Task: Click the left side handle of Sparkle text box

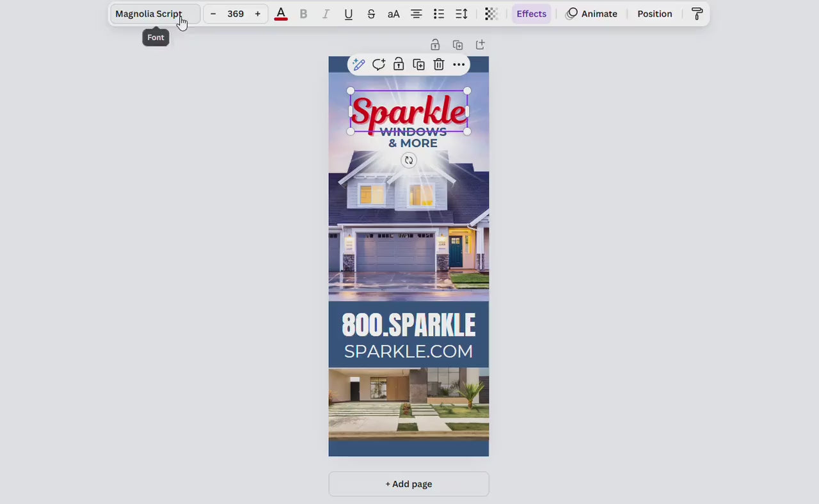Action: [351, 111]
